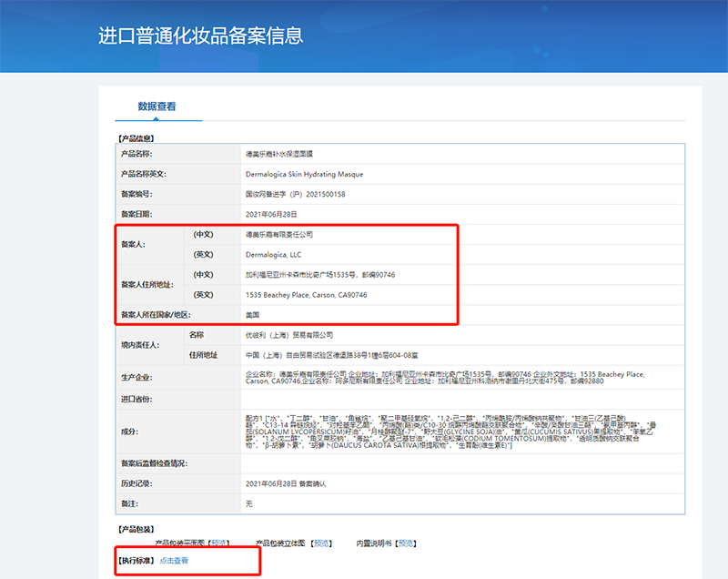Click the country value 美国
Image resolution: width=728 pixels, height=579 pixels.
click(253, 315)
